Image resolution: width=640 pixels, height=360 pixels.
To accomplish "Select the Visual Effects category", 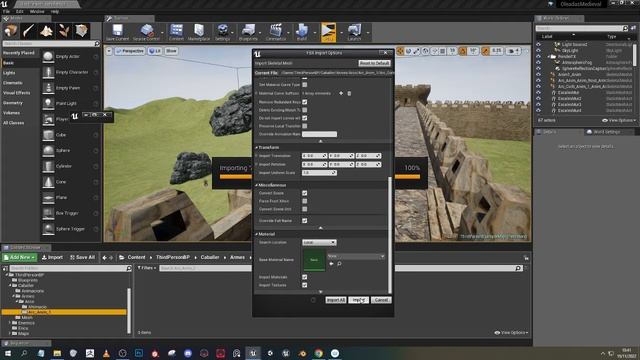I will 16,93.
